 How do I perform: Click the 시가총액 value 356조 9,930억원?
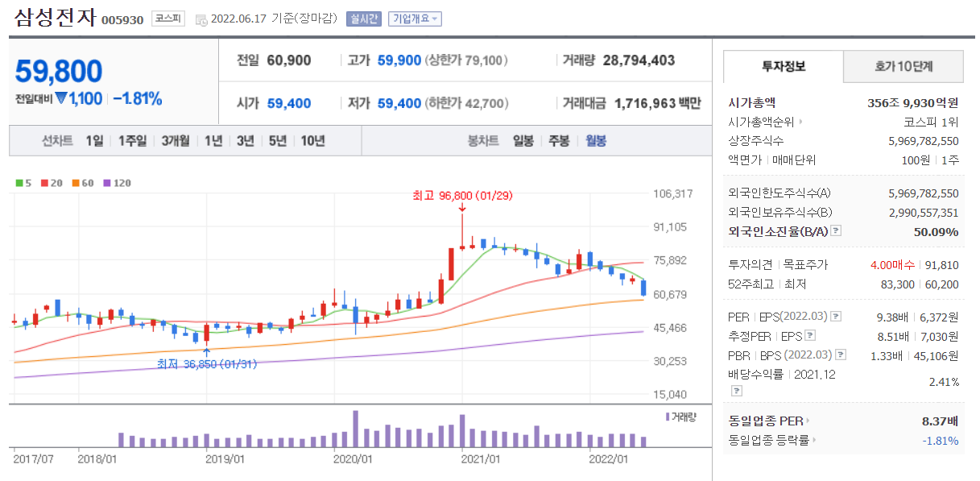[913, 103]
